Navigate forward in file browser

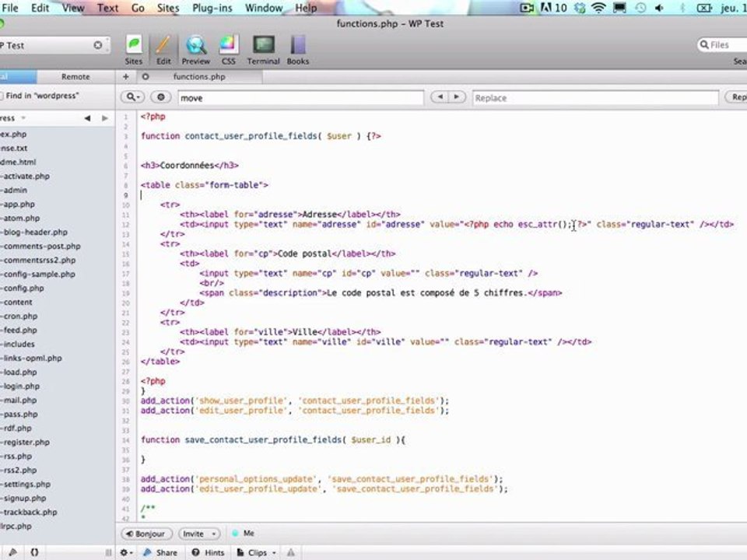coord(105,118)
